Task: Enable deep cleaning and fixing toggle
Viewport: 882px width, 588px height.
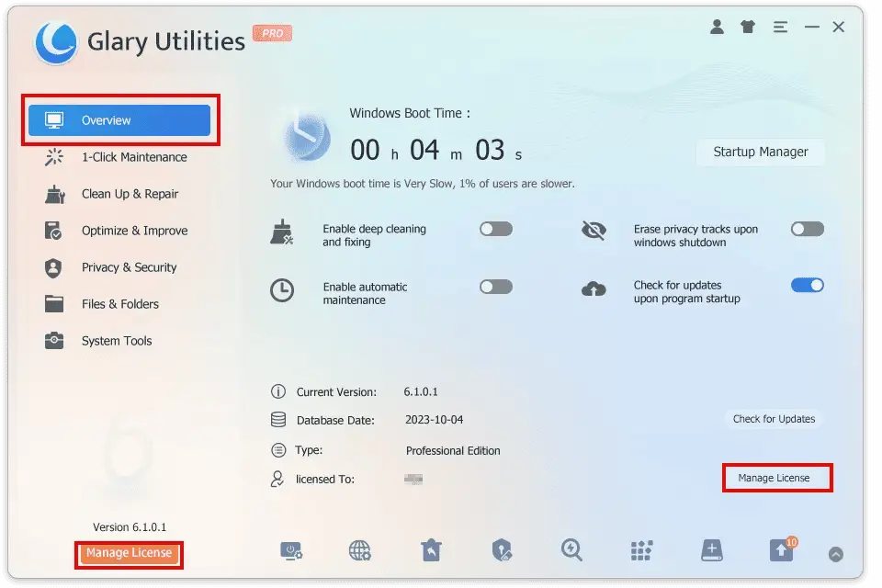Action: [495, 229]
